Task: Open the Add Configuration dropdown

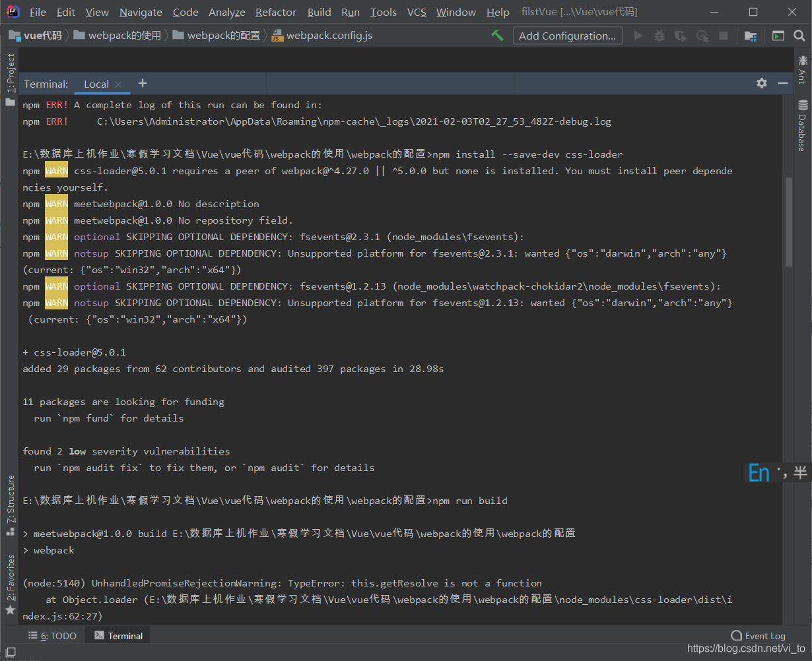Action: coord(567,36)
